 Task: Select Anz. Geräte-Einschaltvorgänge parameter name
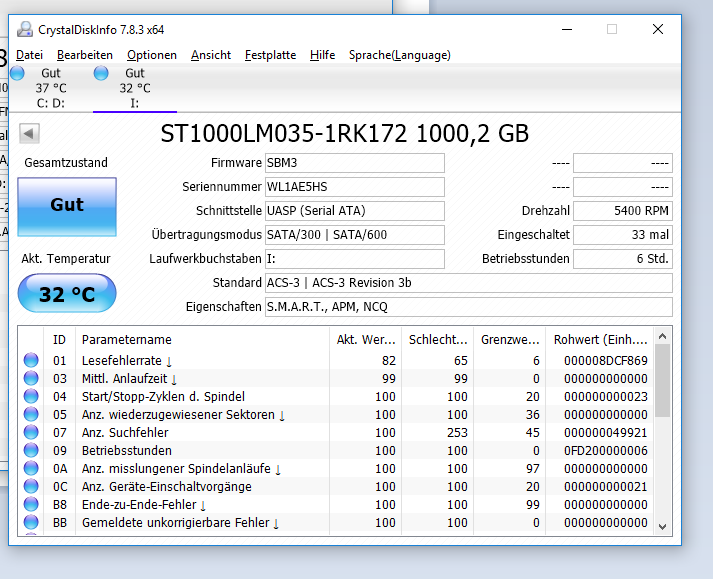pos(166,487)
